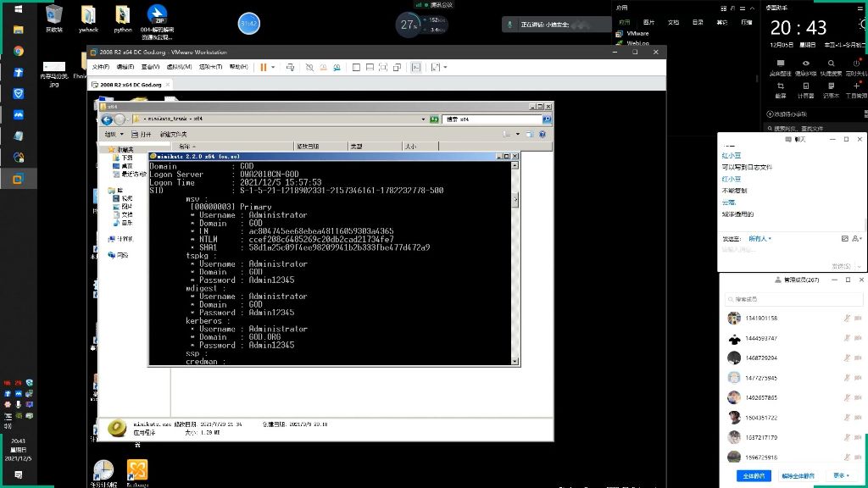Open the 组织 dropdown in Explorer

pyautogui.click(x=114, y=134)
